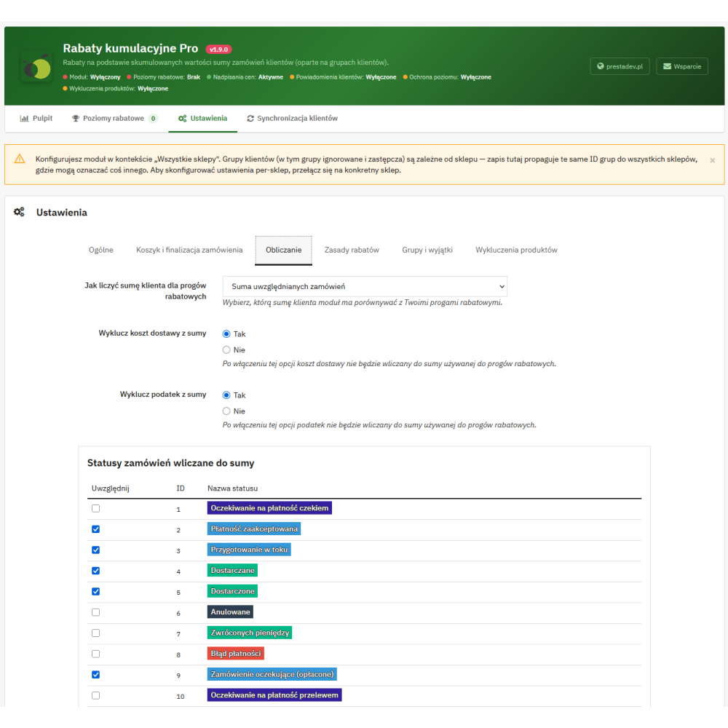Click the Wsparcie support button
Viewport: 728px width, 728px height.
(x=682, y=66)
